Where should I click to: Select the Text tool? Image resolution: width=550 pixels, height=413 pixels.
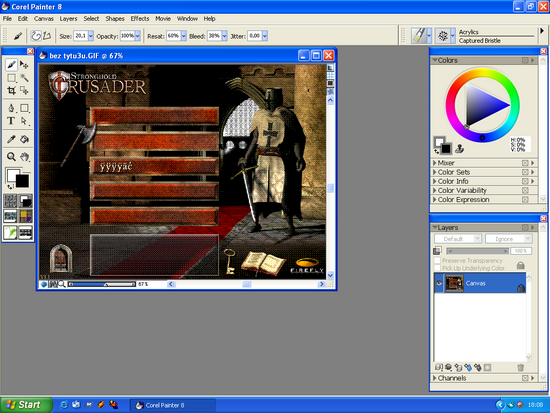pos(11,121)
